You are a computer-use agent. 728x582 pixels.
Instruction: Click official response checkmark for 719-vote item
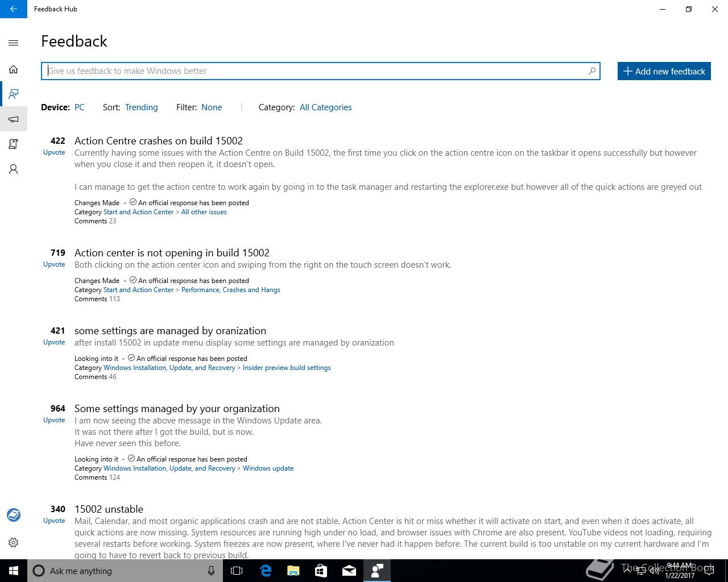pyautogui.click(x=133, y=280)
